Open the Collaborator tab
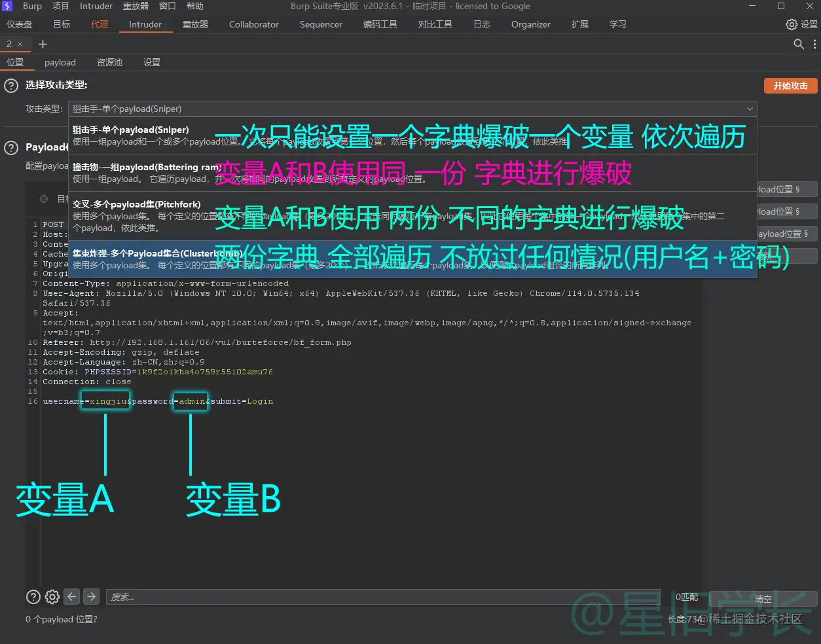 pyautogui.click(x=254, y=24)
